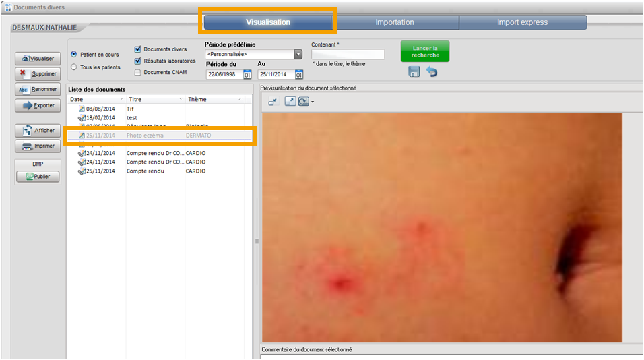This screenshot has width=644, height=360.
Task: Click the Lancer la recherche button
Action: click(x=425, y=51)
